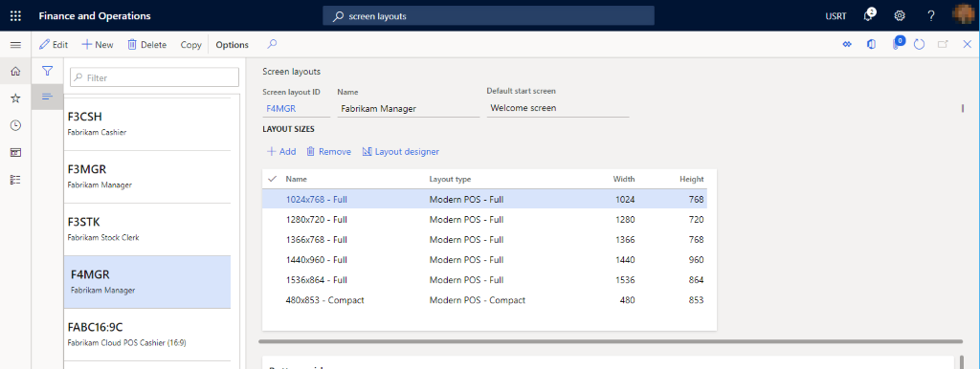
Task: Open the app launcher waffle menu
Action: point(15,15)
